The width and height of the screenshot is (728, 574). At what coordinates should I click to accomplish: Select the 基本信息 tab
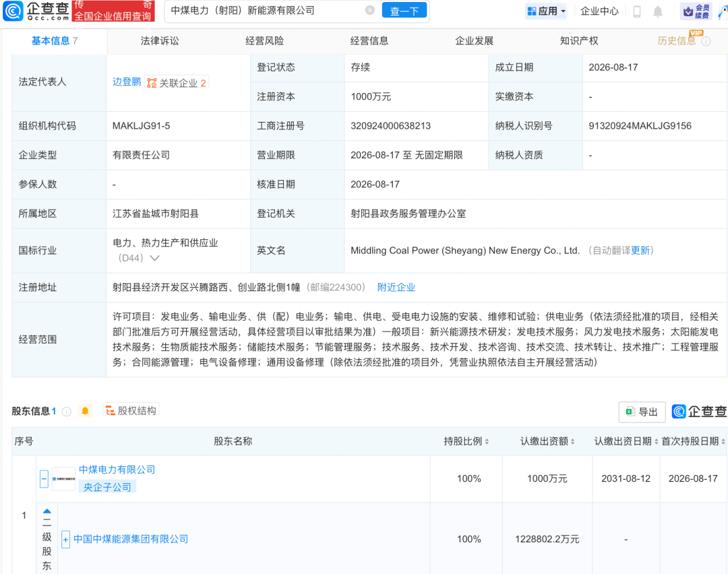point(55,41)
